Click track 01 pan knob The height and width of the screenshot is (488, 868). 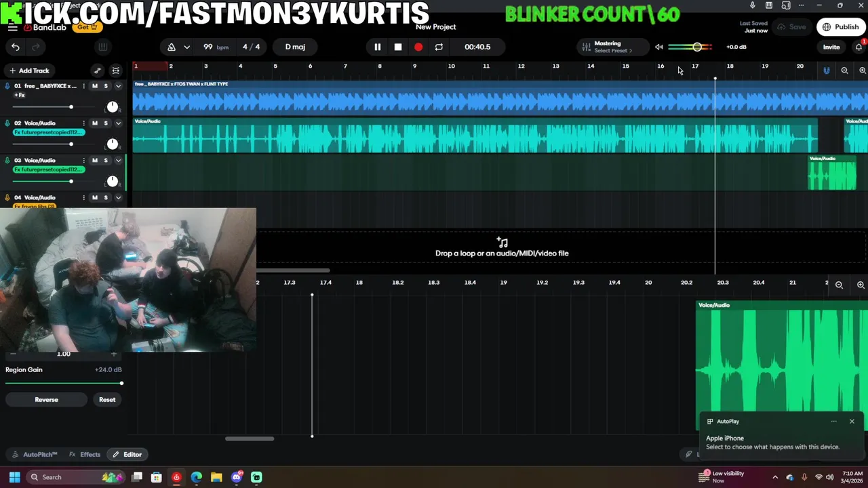pyautogui.click(x=113, y=107)
